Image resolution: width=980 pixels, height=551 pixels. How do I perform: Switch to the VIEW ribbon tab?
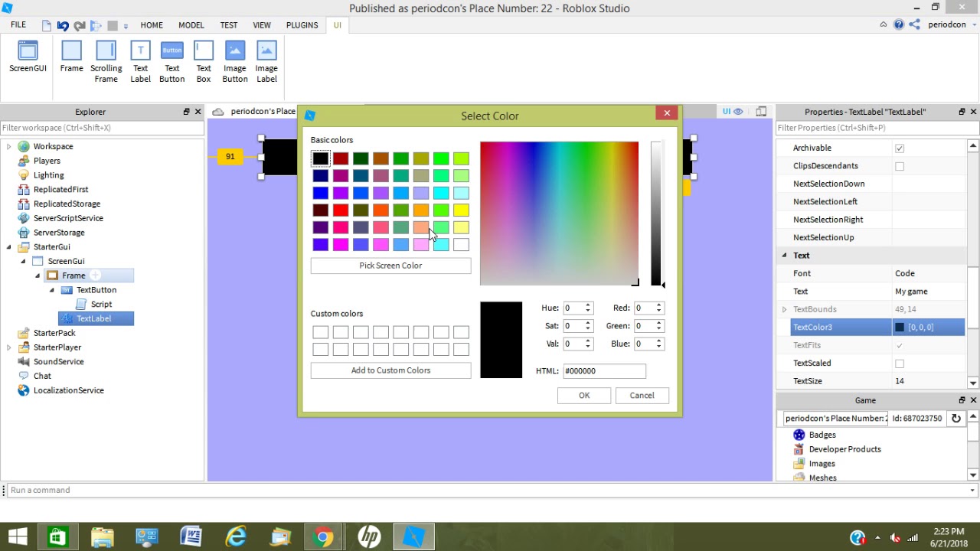tap(262, 25)
